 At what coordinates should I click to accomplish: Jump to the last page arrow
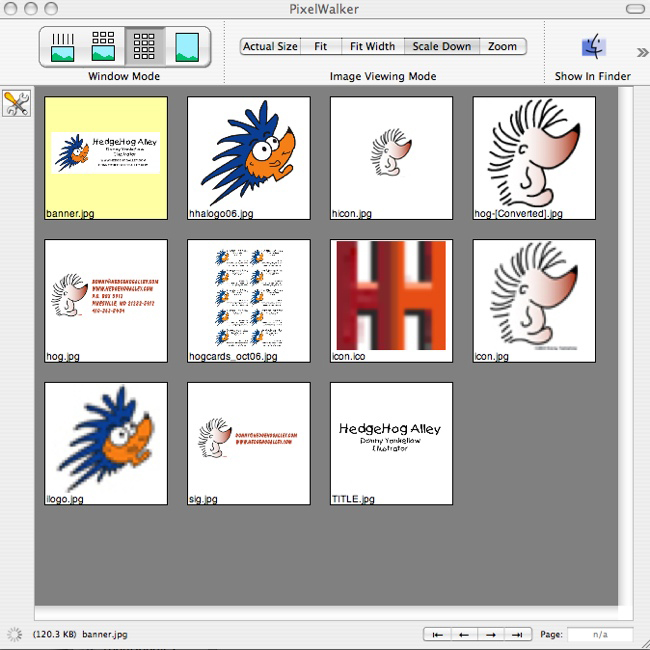coord(517,634)
